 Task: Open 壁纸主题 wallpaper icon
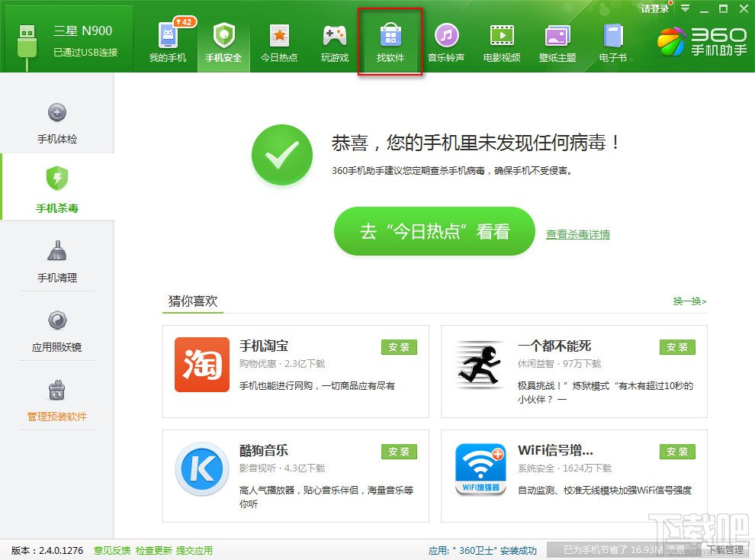tap(557, 36)
